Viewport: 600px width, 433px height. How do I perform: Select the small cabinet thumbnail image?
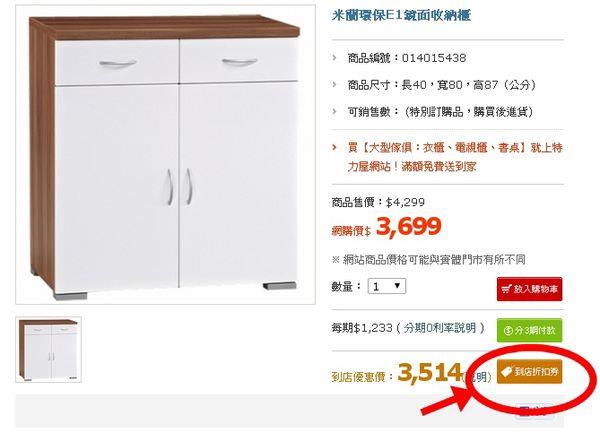click(48, 350)
